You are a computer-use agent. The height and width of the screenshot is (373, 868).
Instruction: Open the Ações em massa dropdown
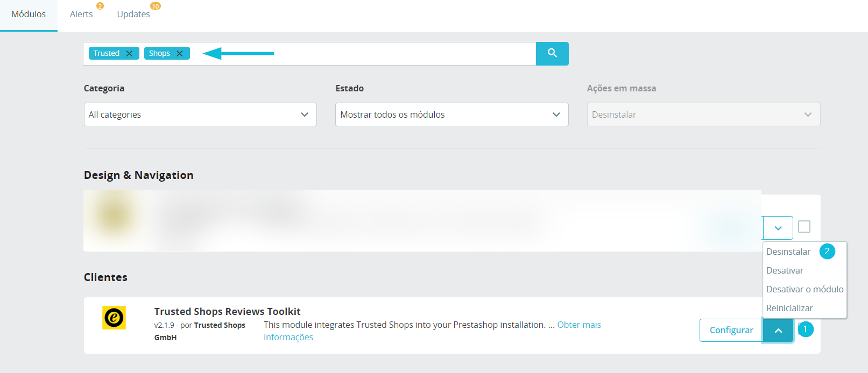click(x=704, y=114)
